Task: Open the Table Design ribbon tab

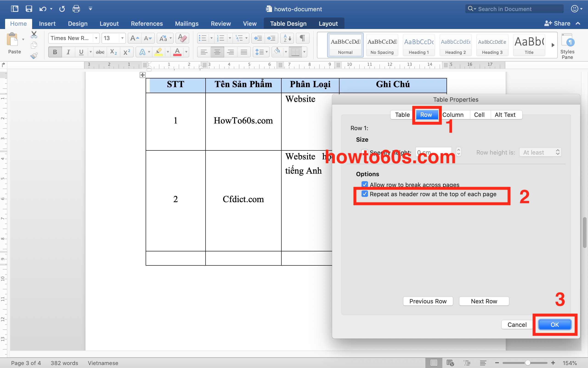Action: click(x=288, y=24)
